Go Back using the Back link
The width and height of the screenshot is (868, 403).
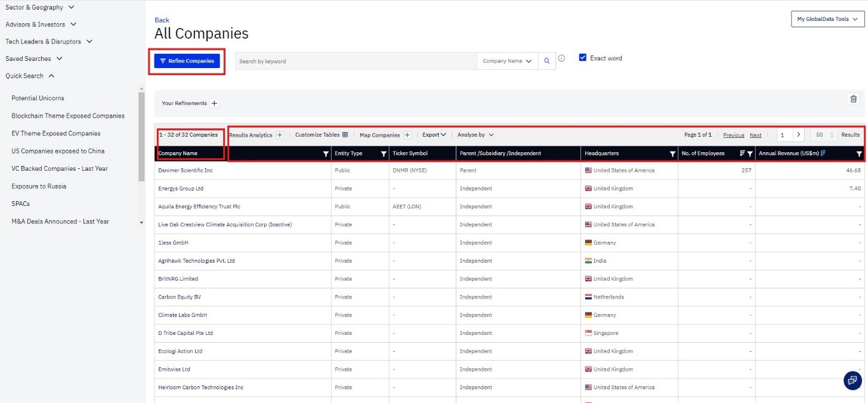tap(162, 20)
